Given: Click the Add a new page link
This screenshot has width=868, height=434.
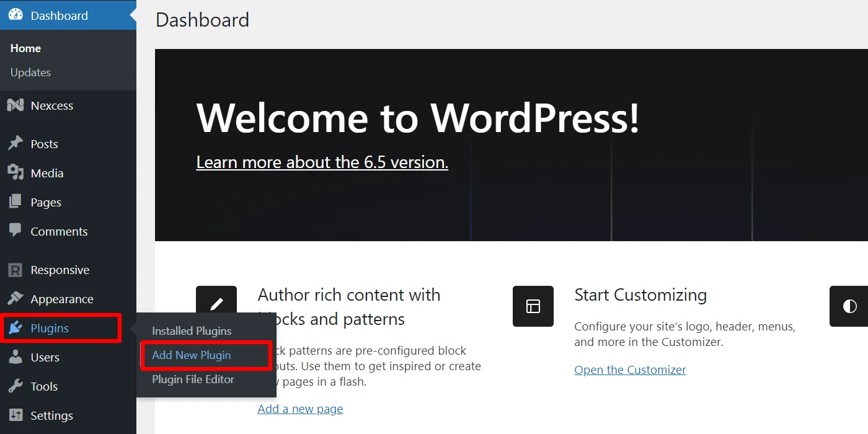Looking at the screenshot, I should 300,409.
